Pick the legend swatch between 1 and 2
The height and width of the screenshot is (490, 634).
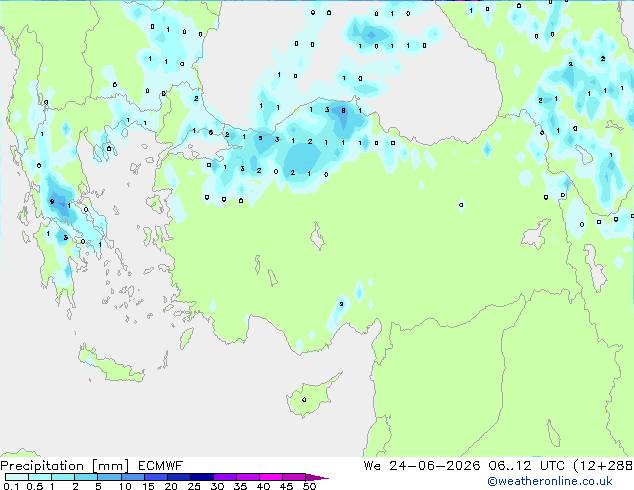coord(63,477)
